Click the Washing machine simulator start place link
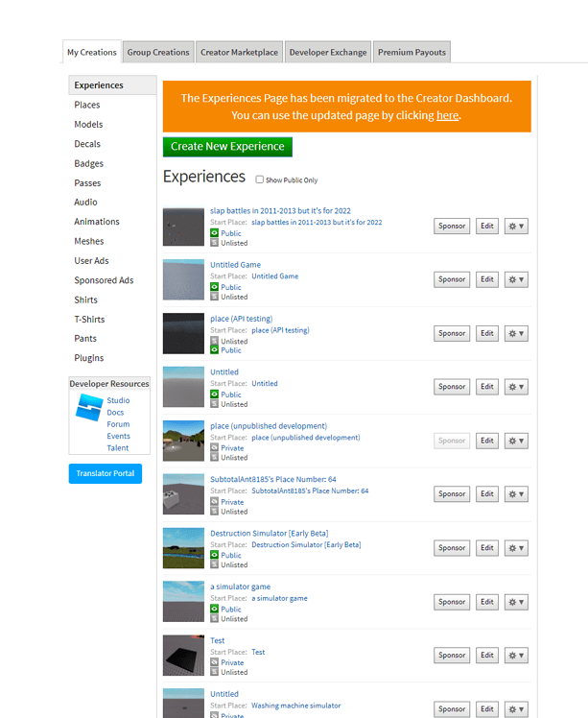This screenshot has height=718, width=588. pos(296,706)
